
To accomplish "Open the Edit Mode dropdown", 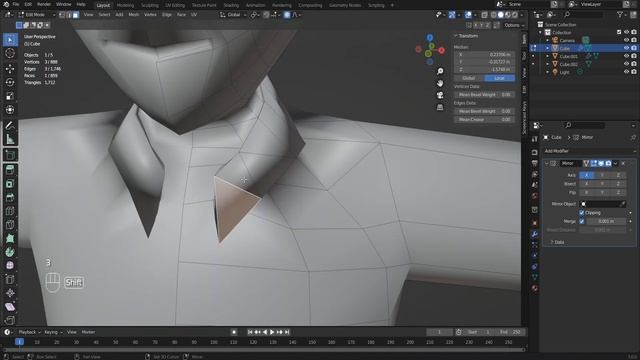I will point(37,15).
